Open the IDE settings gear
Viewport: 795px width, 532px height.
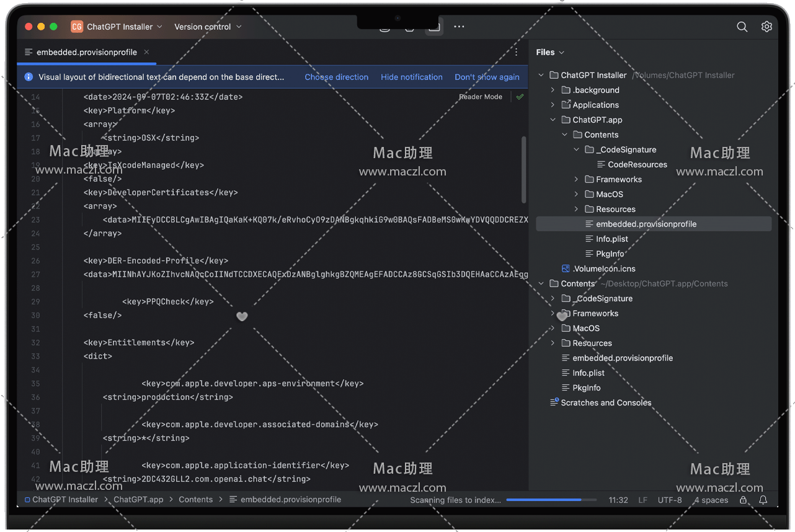coord(766,27)
